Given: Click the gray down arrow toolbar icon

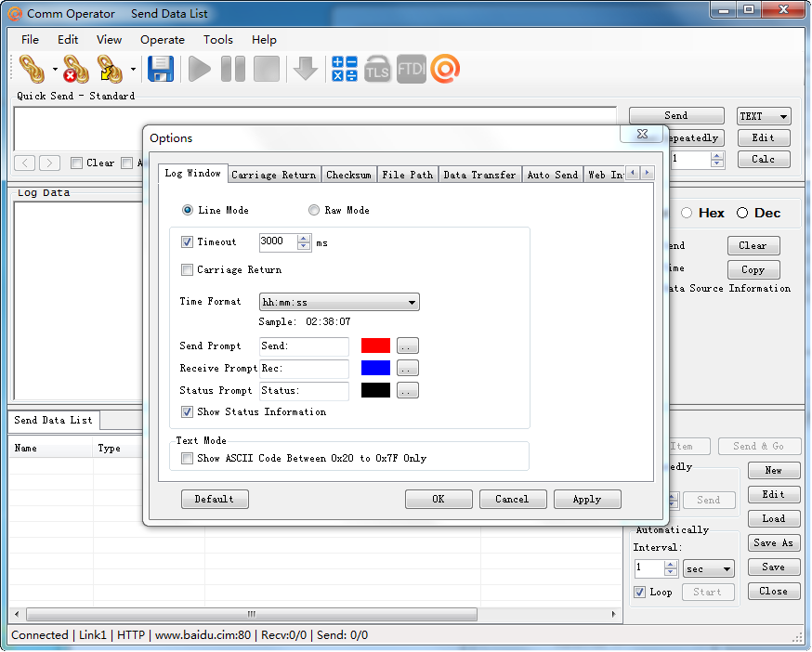Looking at the screenshot, I should pyautogui.click(x=306, y=69).
